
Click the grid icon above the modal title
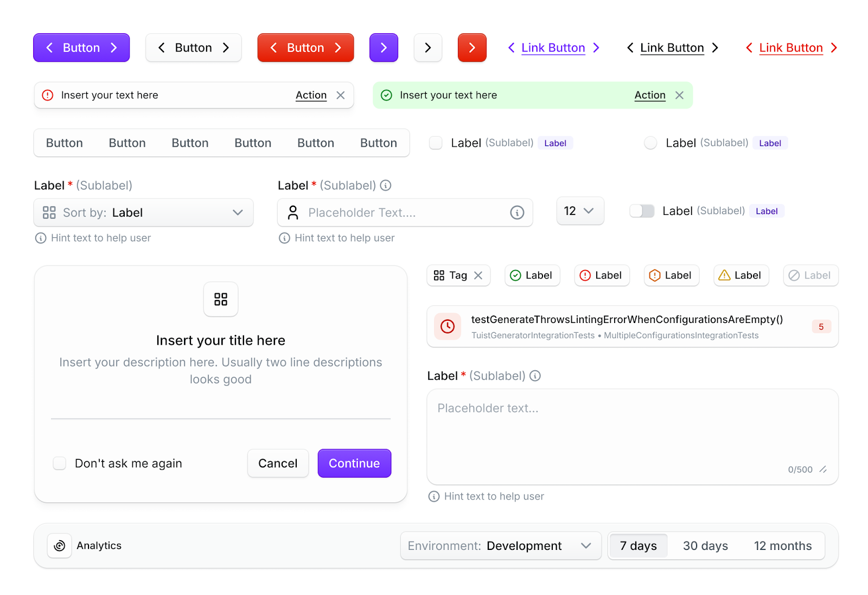(220, 299)
